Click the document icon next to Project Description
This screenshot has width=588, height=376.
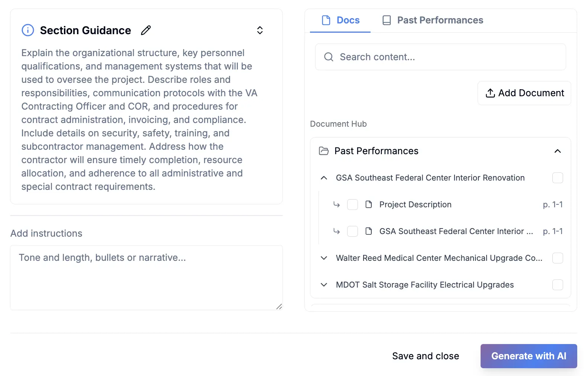[x=368, y=204]
